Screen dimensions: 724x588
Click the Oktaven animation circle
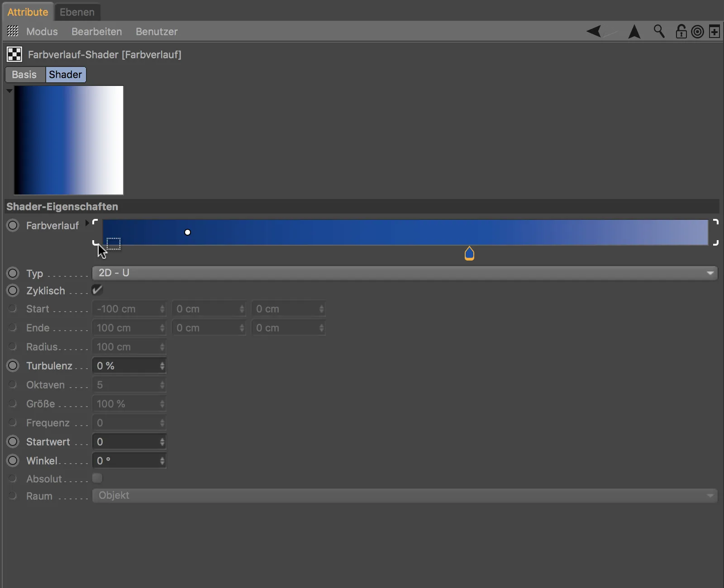(x=13, y=384)
